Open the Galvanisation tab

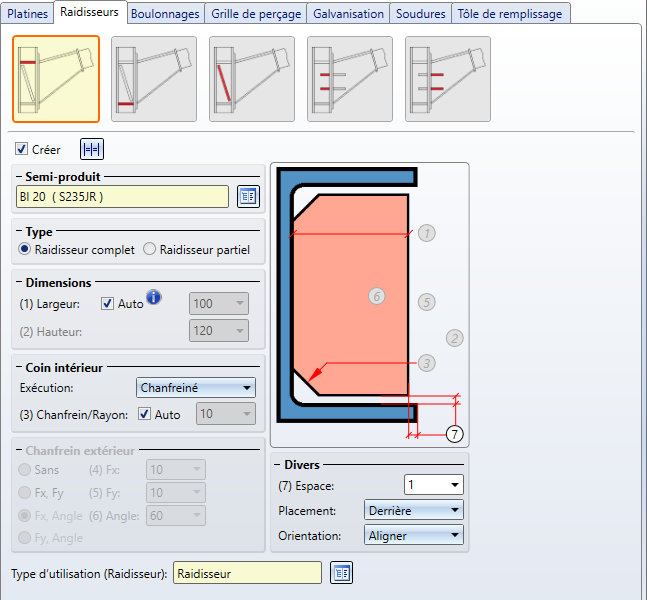tap(347, 13)
